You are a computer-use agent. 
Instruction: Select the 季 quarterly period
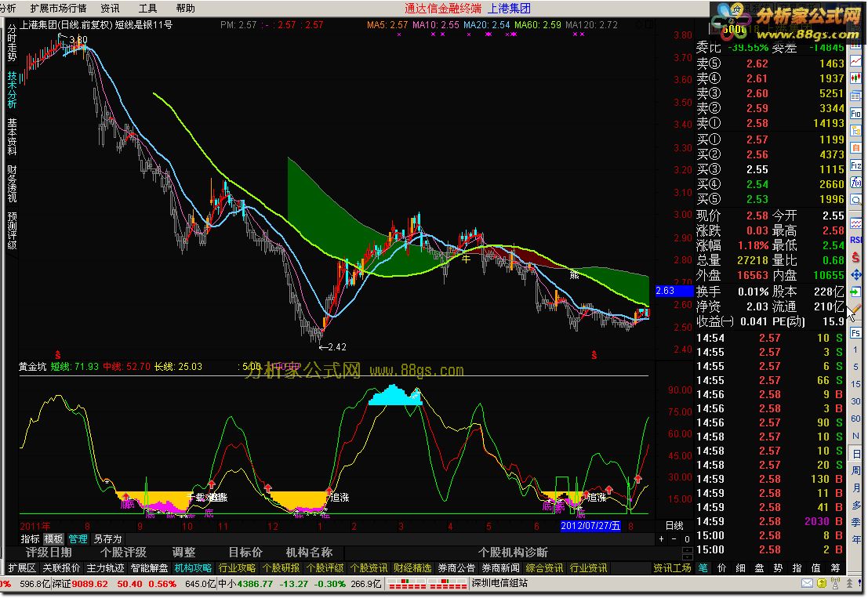pos(855,522)
